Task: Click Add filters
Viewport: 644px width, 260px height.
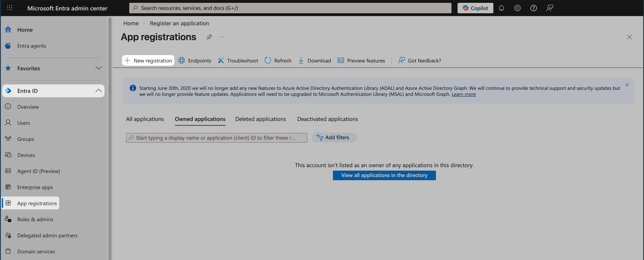Action: point(334,137)
